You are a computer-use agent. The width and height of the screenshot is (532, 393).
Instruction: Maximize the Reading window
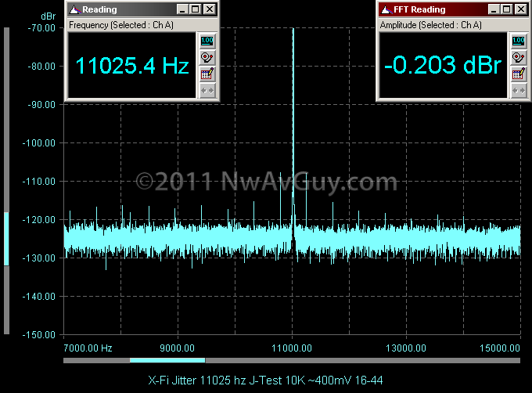point(196,9)
